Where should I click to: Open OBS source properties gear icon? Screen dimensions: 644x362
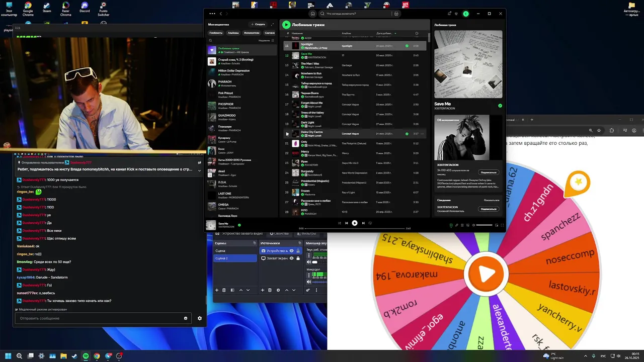278,290
